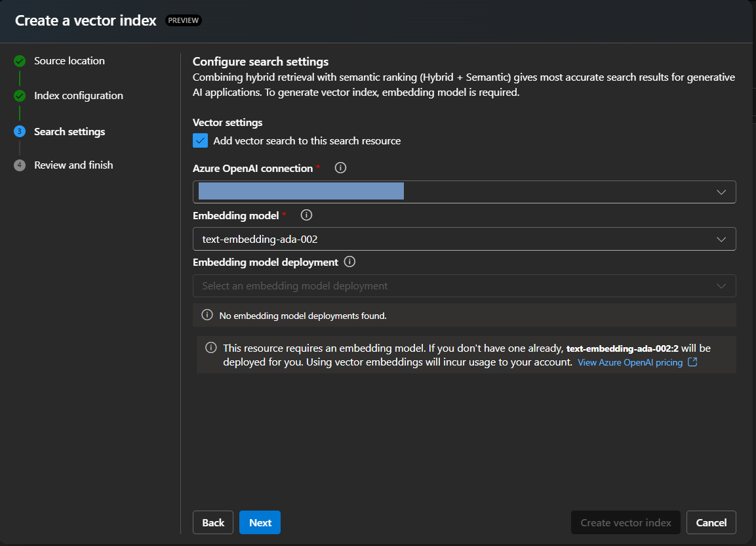Click the step 4 circle for Review and finish
Viewport: 756px width, 546px height.
click(19, 165)
